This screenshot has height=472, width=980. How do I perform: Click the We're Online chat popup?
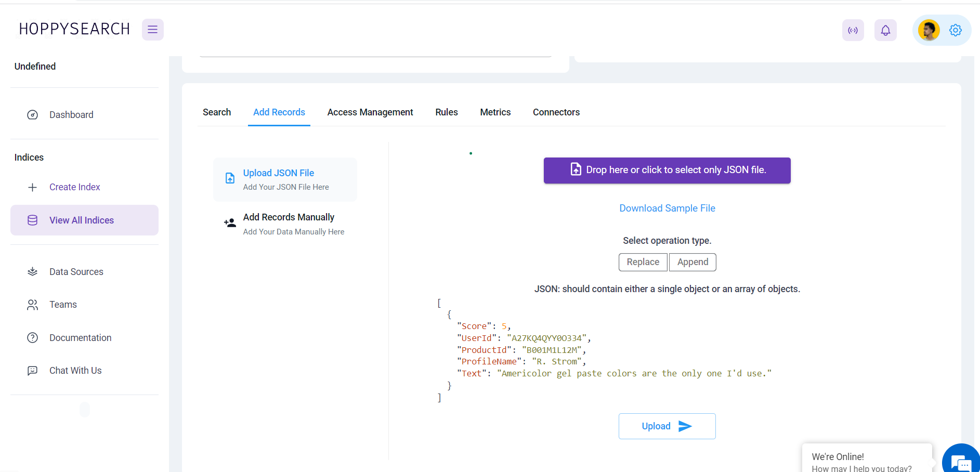click(867, 458)
